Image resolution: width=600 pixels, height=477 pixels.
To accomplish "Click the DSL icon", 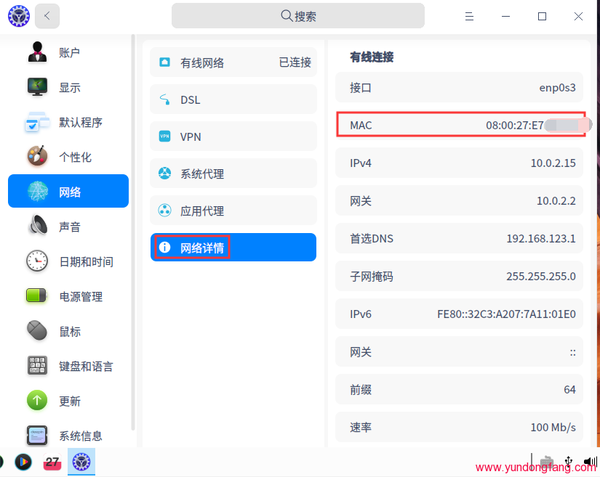I will [x=165, y=99].
